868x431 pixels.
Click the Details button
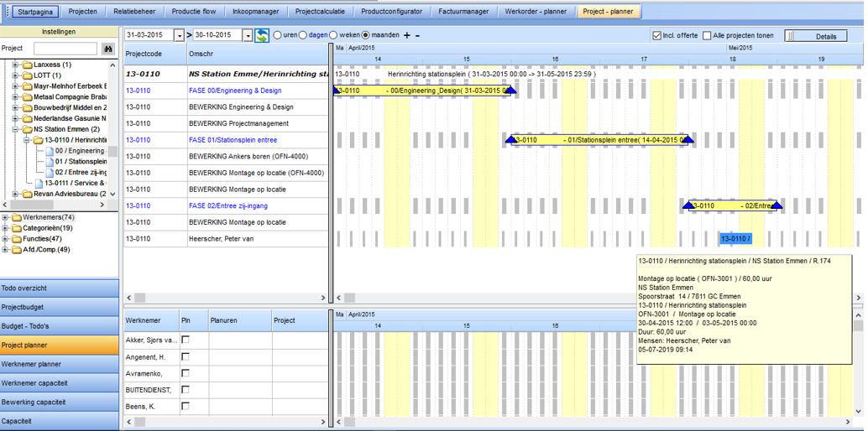824,36
